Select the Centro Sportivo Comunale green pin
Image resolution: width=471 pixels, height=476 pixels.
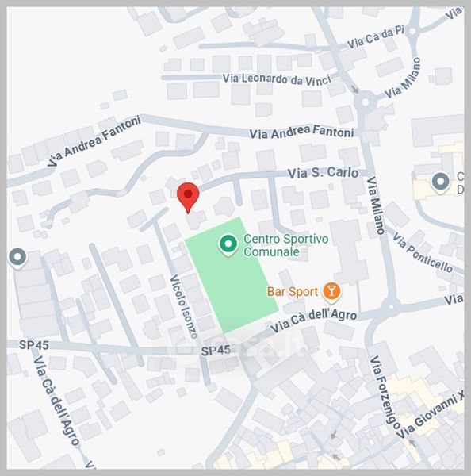[x=228, y=246]
